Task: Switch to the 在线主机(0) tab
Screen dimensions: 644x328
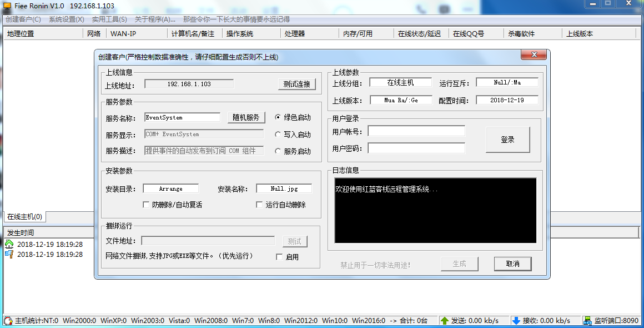Action: 24,217
